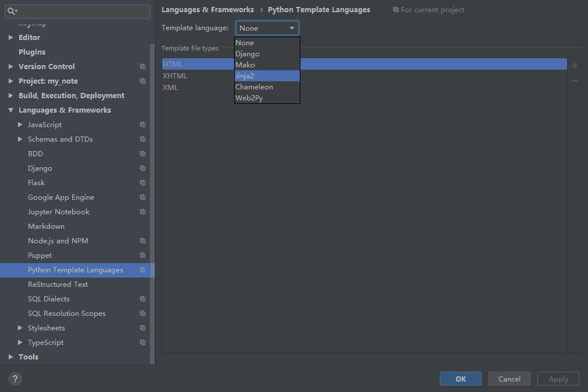This screenshot has width=588, height=392.
Task: Click the Apply button
Action: [558, 379]
